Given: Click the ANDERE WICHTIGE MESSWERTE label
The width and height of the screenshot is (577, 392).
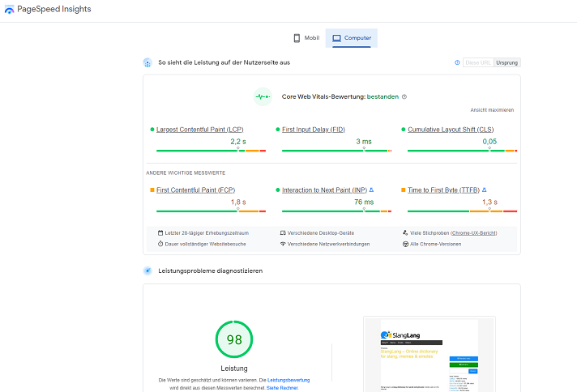Looking at the screenshot, I should pyautogui.click(x=186, y=173).
